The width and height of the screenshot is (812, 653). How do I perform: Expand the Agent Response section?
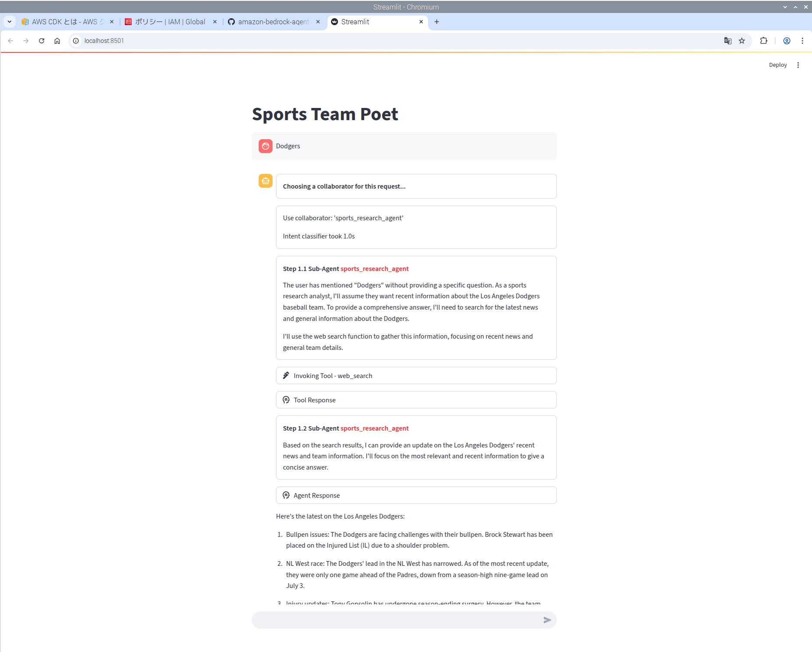[x=416, y=495]
